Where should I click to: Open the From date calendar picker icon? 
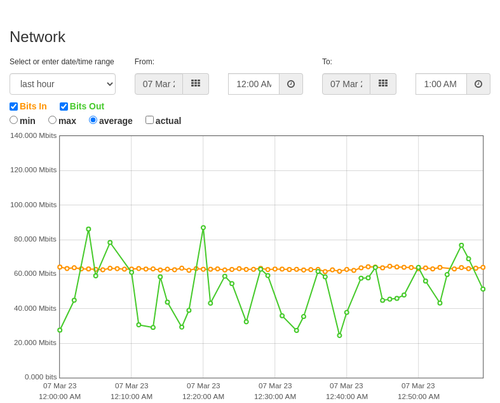[x=196, y=84]
